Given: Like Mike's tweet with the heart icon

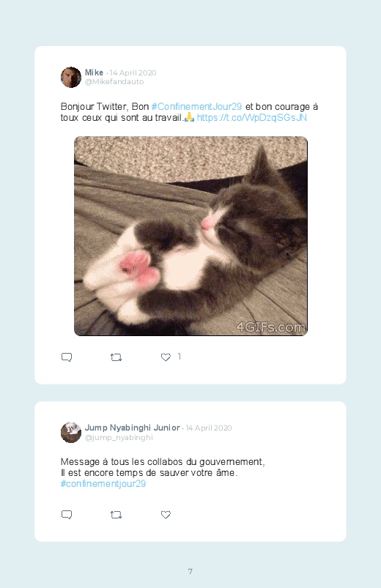Looking at the screenshot, I should (x=166, y=357).
